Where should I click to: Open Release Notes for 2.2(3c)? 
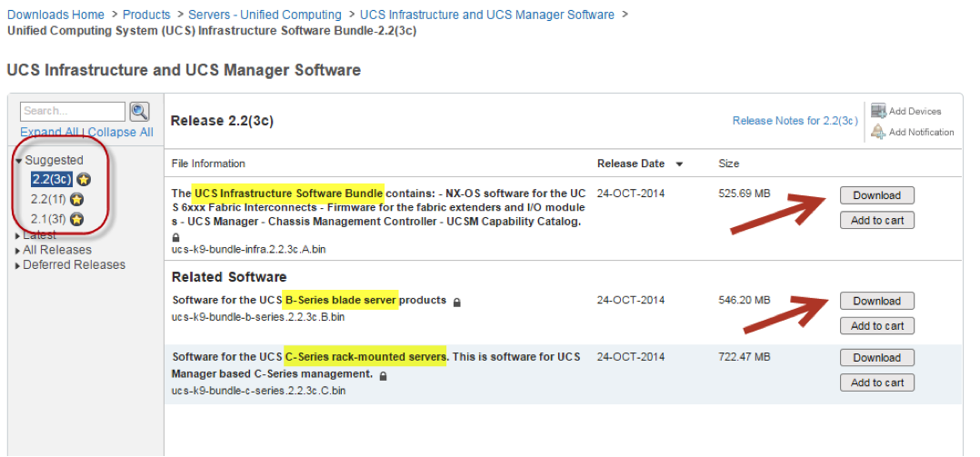coord(795,121)
